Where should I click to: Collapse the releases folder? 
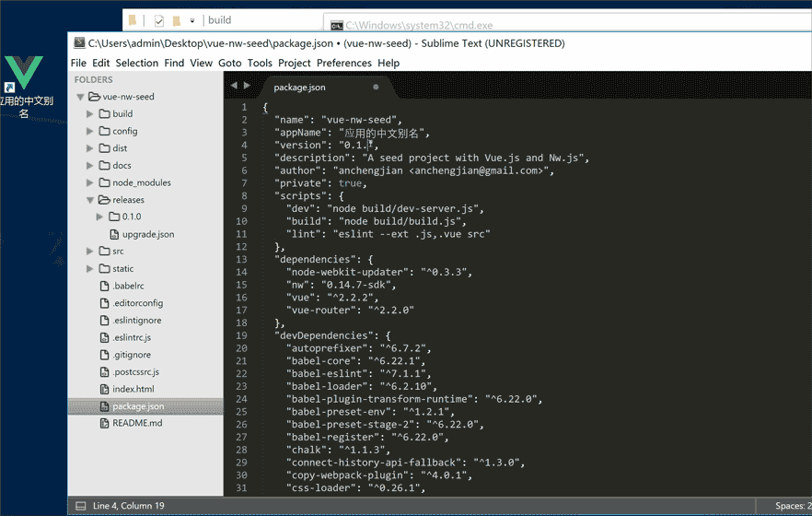90,200
